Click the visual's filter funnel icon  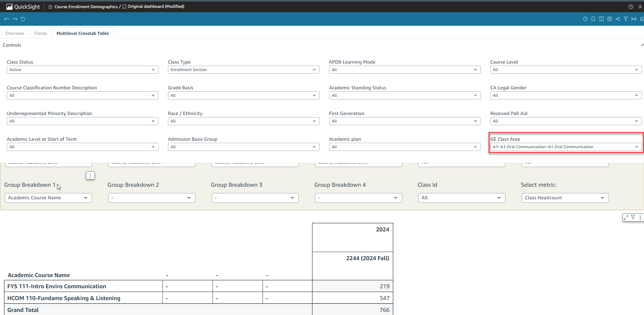pyautogui.click(x=633, y=218)
